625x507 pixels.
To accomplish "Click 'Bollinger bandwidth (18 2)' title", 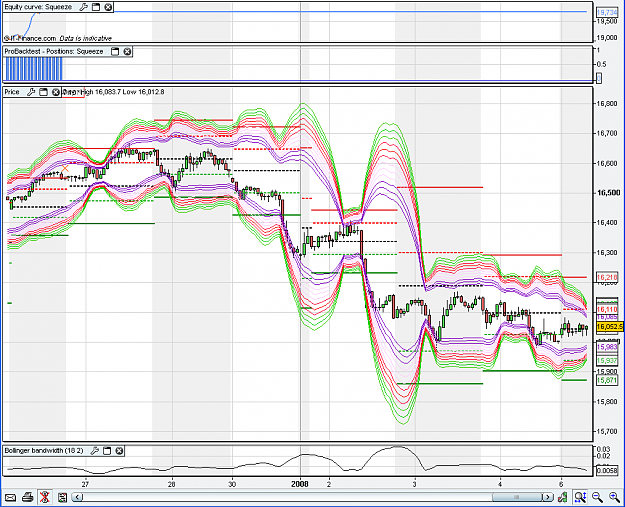I will coord(44,451).
